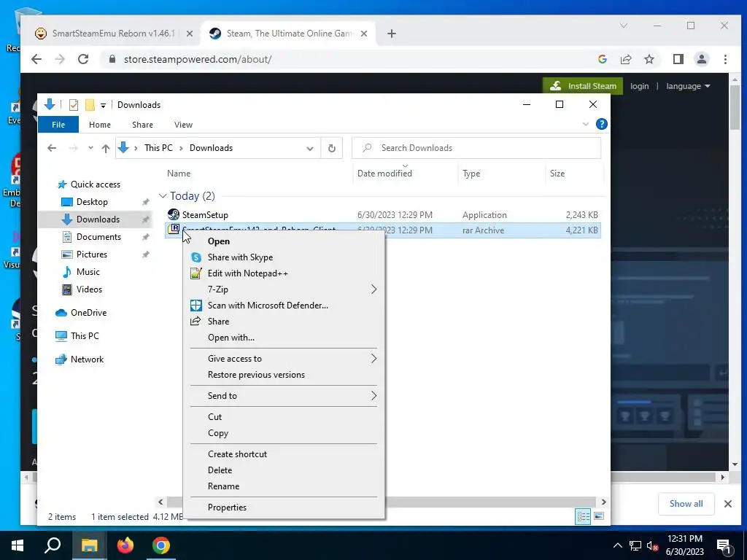
Task: Click the Search Downloads field
Action: (476, 148)
